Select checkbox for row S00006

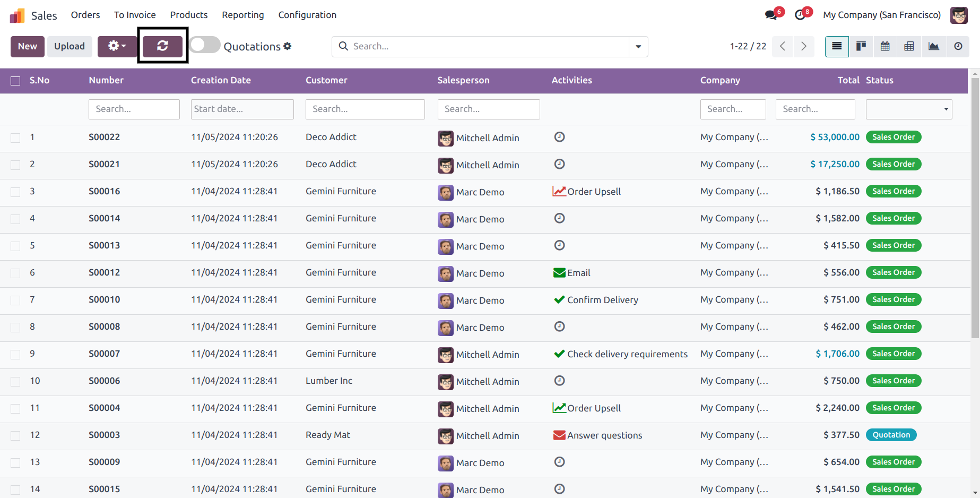[x=15, y=381]
